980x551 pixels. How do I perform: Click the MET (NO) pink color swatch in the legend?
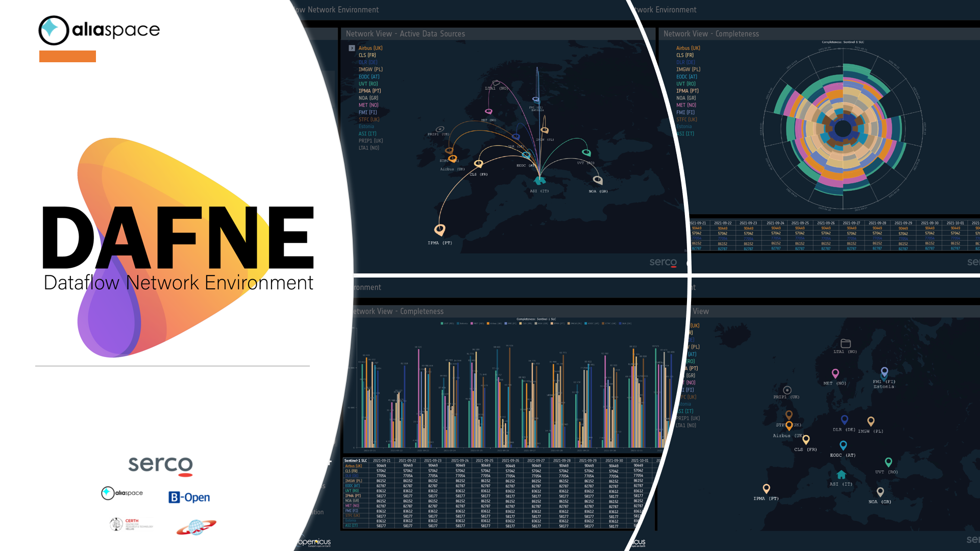click(x=471, y=323)
